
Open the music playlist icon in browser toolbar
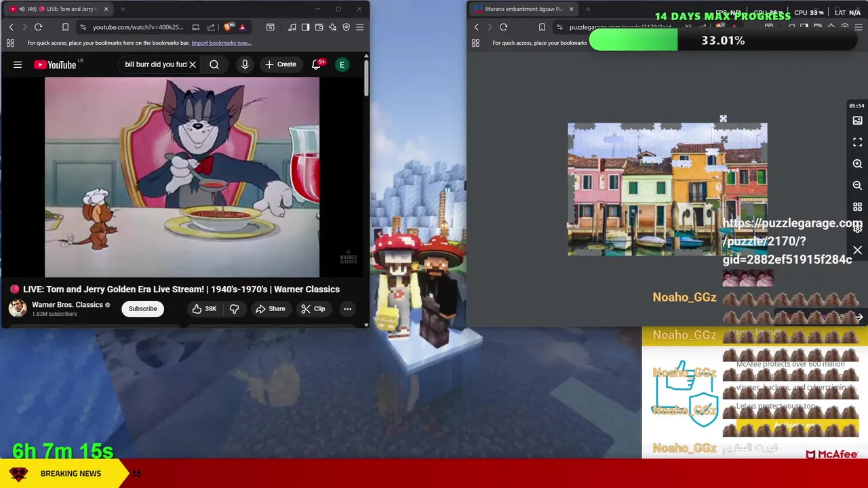tap(292, 27)
